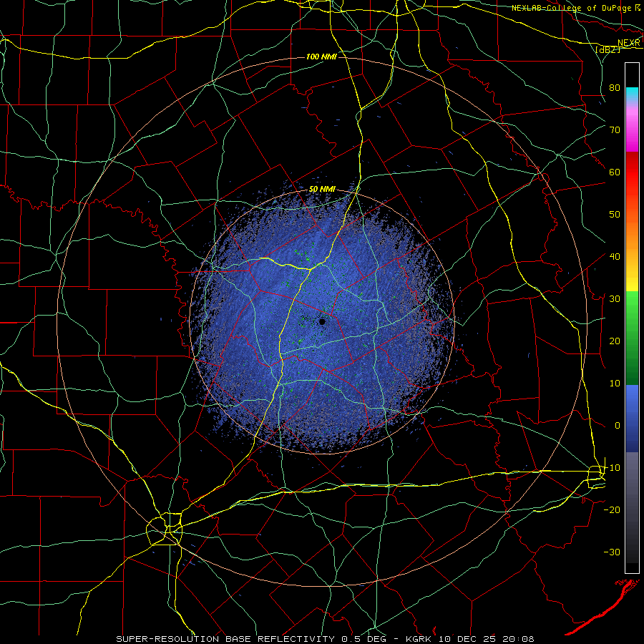
Task: Click the 40 dBZ scale value
Action: [x=615, y=257]
